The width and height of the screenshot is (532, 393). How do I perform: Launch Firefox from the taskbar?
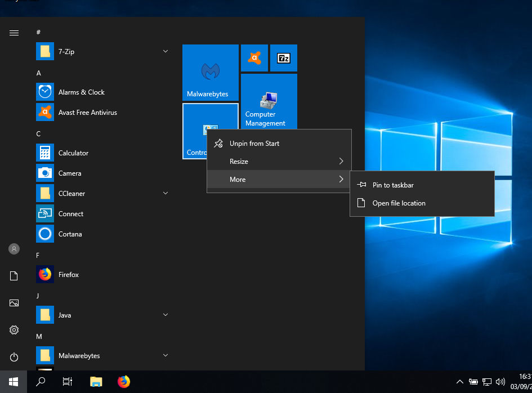[x=124, y=382]
